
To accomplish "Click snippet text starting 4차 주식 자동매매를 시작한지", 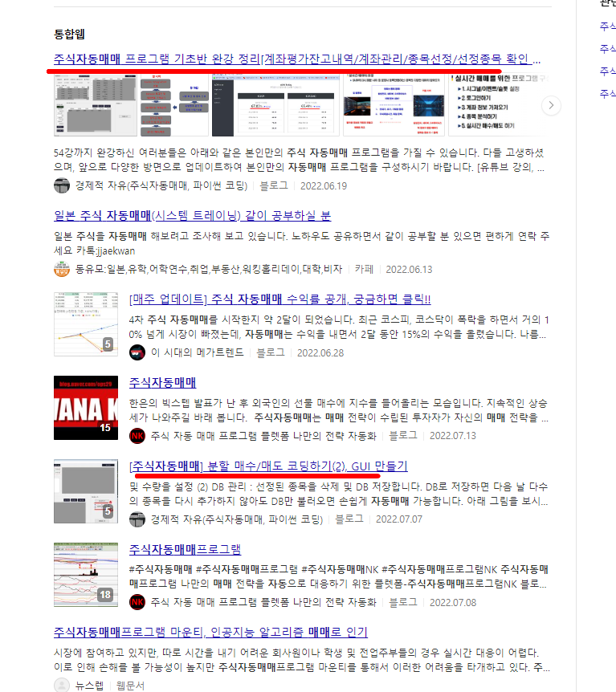I will click(x=339, y=327).
